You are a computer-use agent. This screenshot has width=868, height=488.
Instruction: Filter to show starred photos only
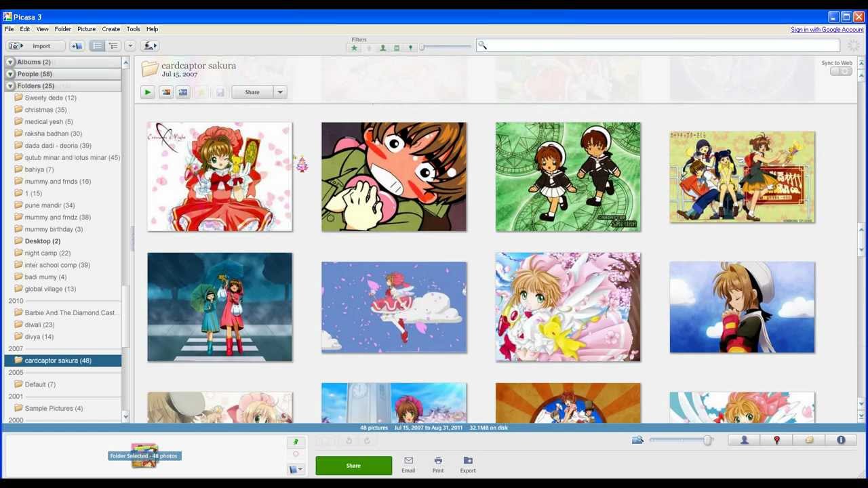click(x=354, y=47)
